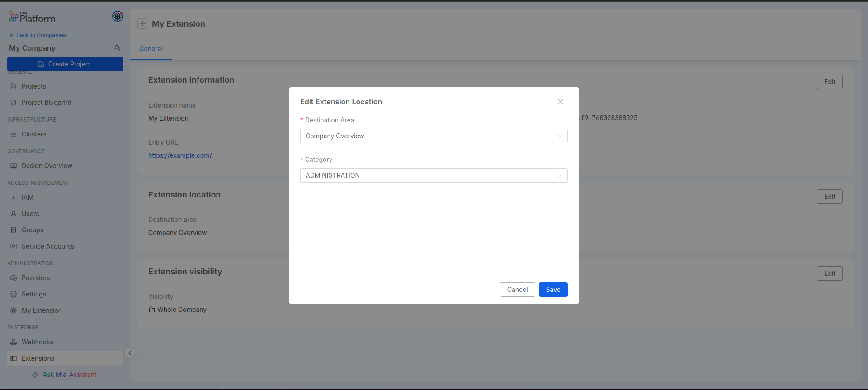Click the Mia-Assistant sparkle icon
Viewport: 868px width, 390px height.
pyautogui.click(x=35, y=375)
